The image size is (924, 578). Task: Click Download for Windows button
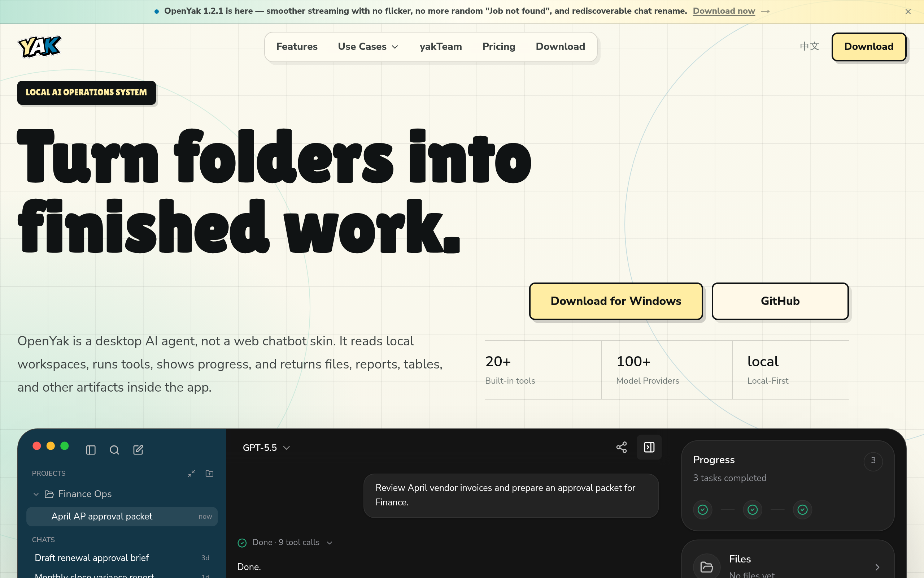(616, 301)
